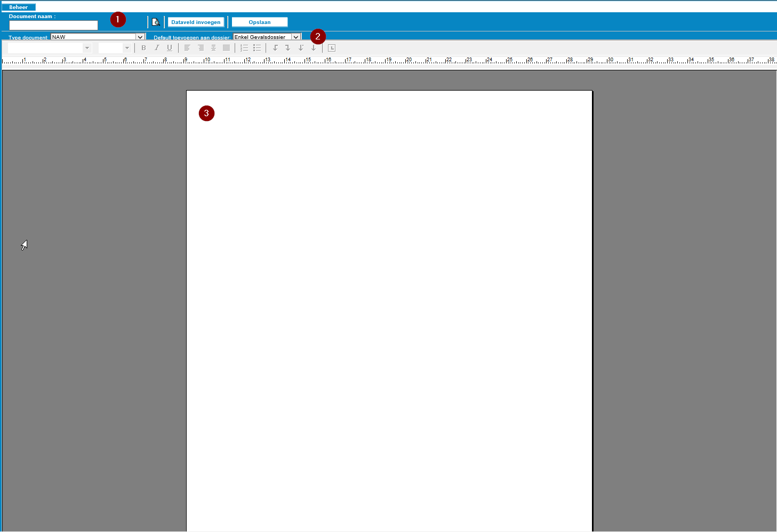This screenshot has width=777, height=532.
Task: Open the Enkel Gevalsdossier dropdown
Action: pyautogui.click(x=295, y=37)
